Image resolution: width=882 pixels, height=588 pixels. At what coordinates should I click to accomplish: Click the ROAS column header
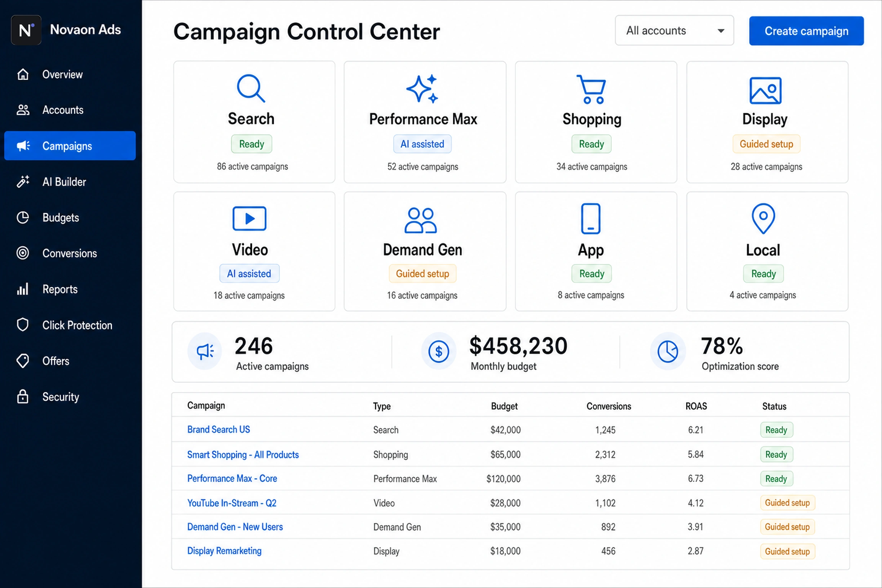pos(696,406)
